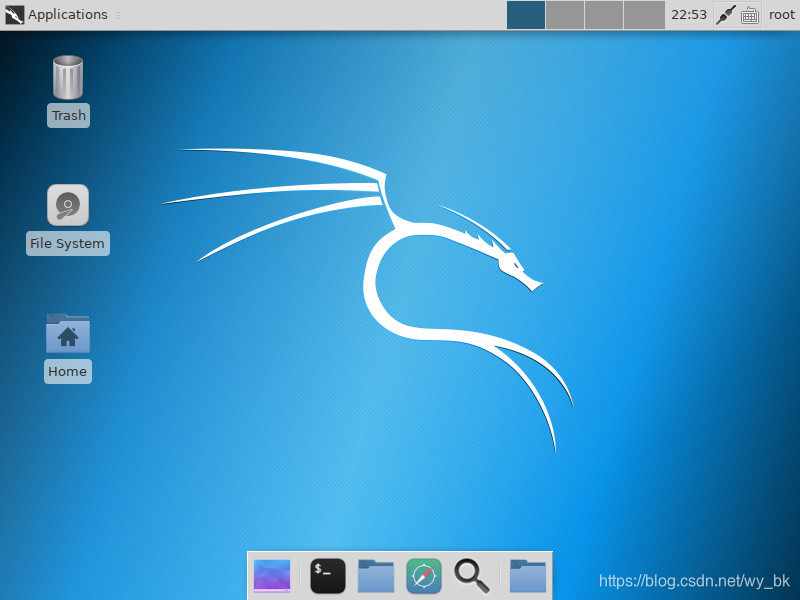Click the Trash label text
The image size is (800, 600).
[x=68, y=116]
